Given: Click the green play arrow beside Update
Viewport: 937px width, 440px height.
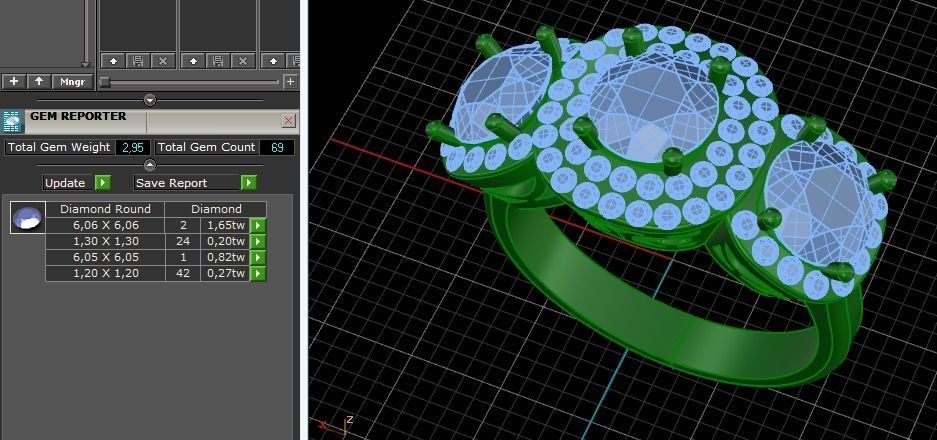Looking at the screenshot, I should 103,183.
